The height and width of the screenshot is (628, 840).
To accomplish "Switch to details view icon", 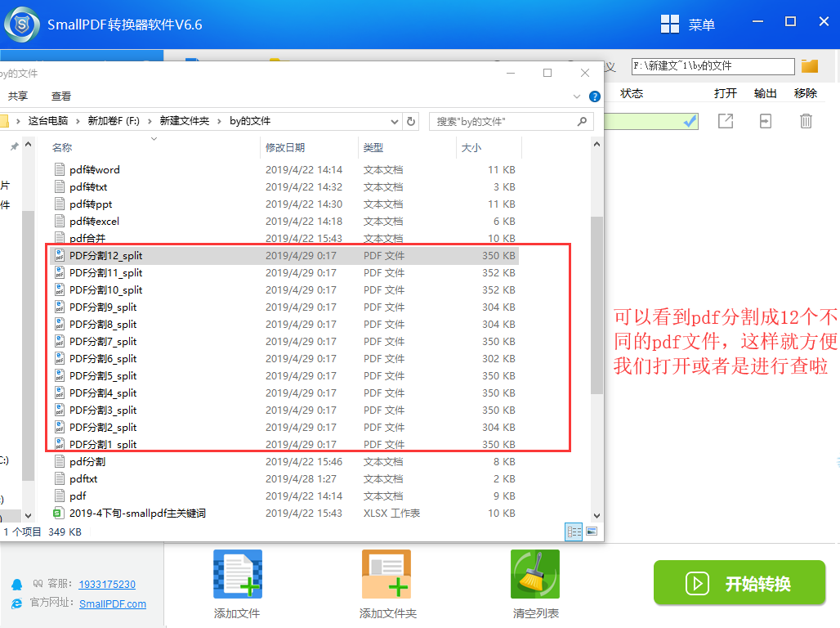I will point(574,532).
